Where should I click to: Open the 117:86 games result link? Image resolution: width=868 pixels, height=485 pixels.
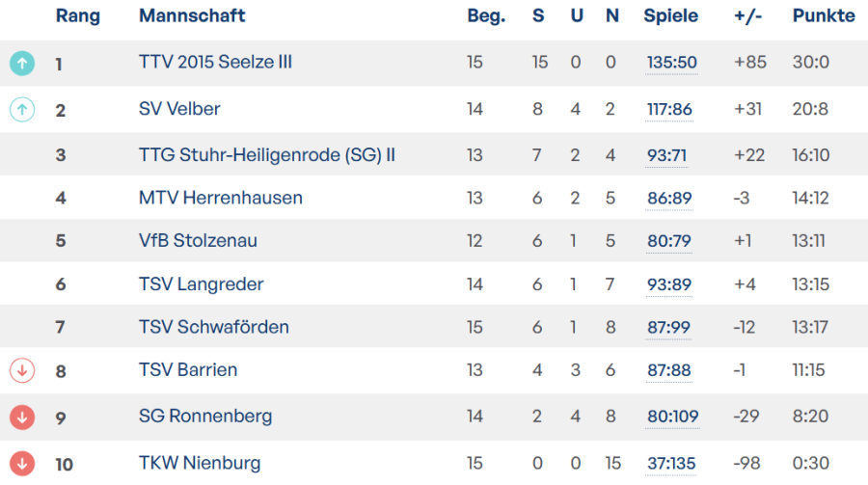click(x=669, y=109)
